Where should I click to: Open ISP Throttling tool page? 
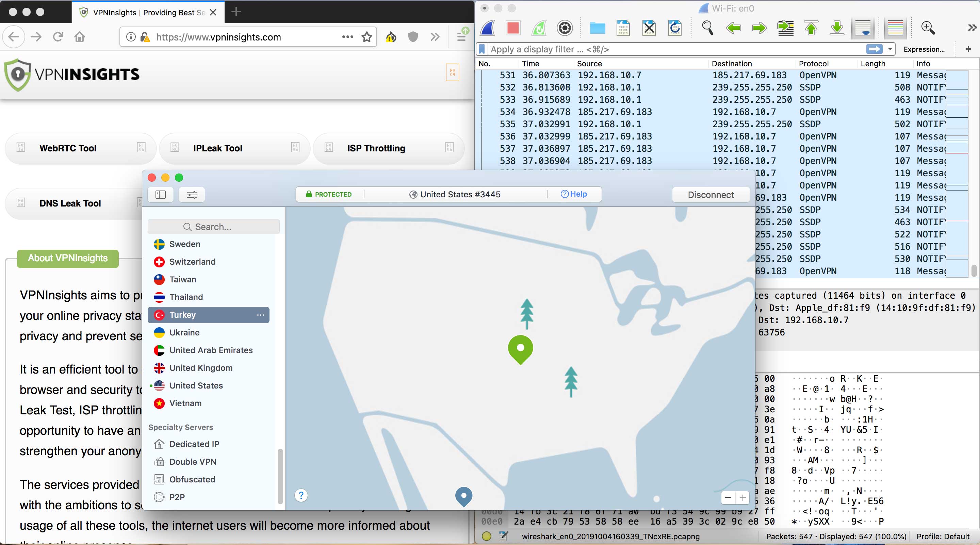pyautogui.click(x=388, y=148)
